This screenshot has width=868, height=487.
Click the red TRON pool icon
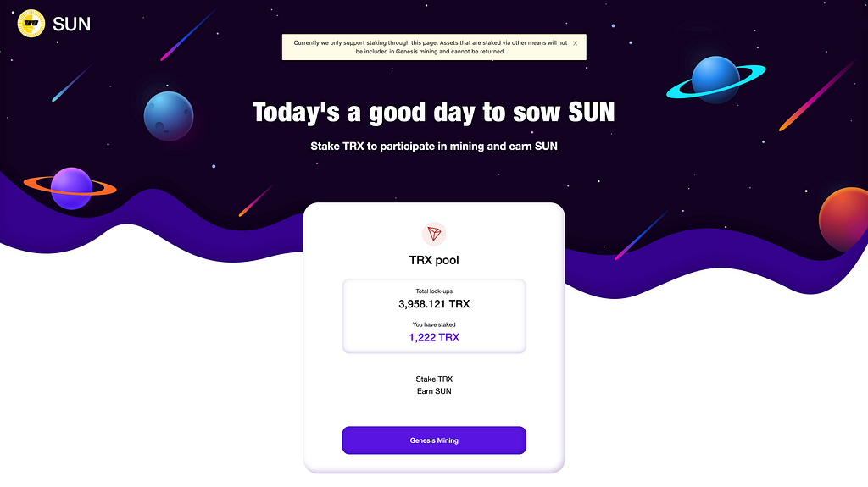point(434,234)
